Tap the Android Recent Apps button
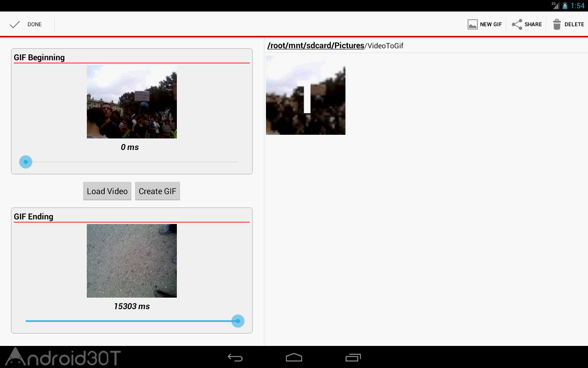 pyautogui.click(x=353, y=357)
